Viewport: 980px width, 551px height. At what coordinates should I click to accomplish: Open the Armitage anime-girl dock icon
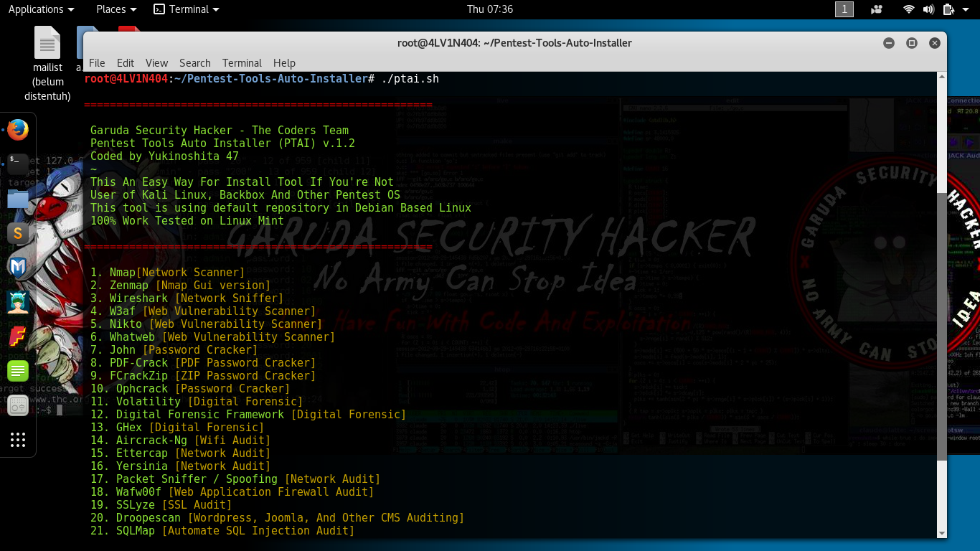tap(18, 302)
